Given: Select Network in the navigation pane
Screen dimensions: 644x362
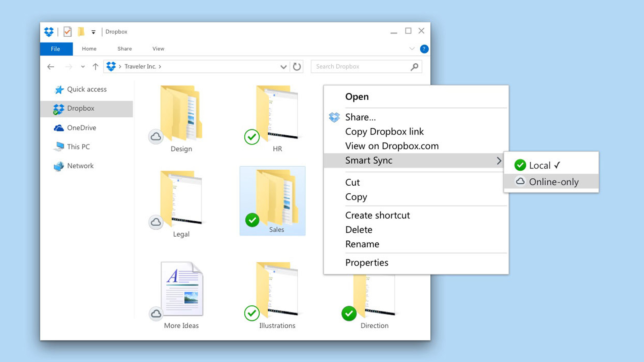Looking at the screenshot, I should (x=74, y=166).
